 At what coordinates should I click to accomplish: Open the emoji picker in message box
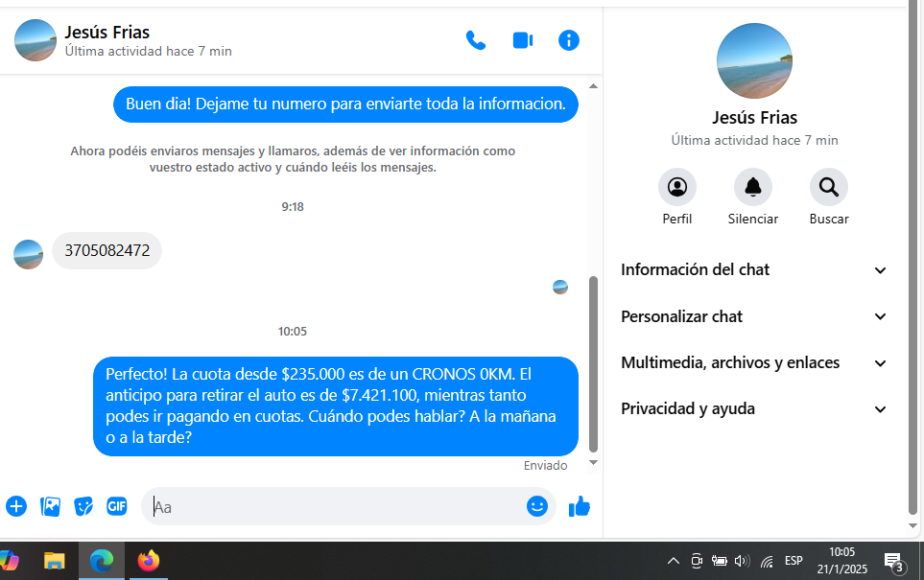tap(537, 506)
